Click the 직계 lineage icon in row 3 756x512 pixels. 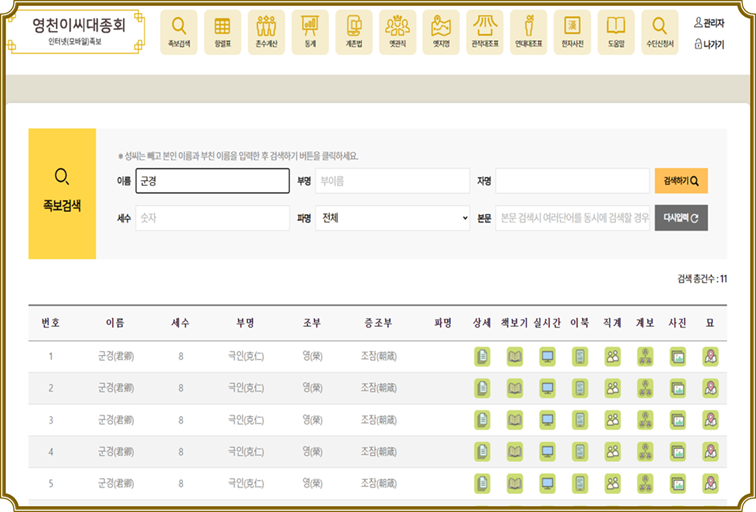[x=613, y=420]
